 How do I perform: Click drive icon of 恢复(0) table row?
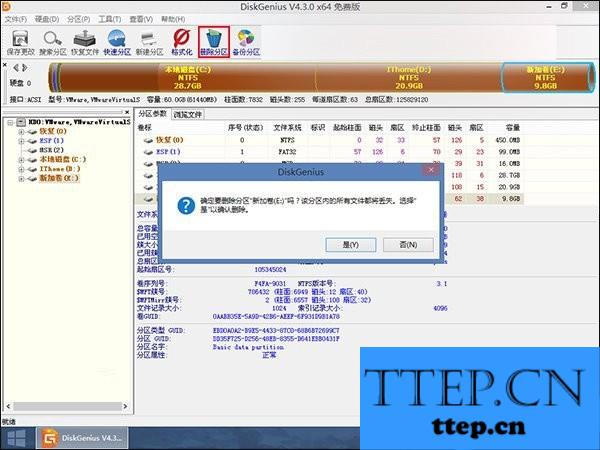click(x=148, y=140)
